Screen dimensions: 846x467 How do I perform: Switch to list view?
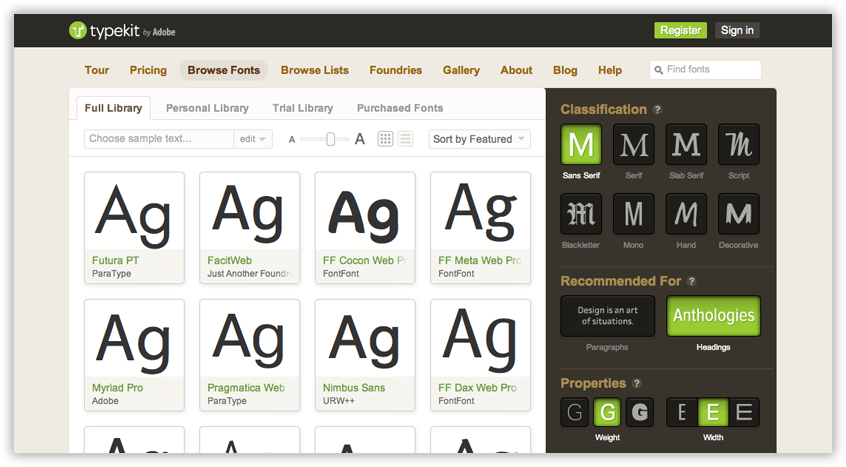click(x=405, y=139)
